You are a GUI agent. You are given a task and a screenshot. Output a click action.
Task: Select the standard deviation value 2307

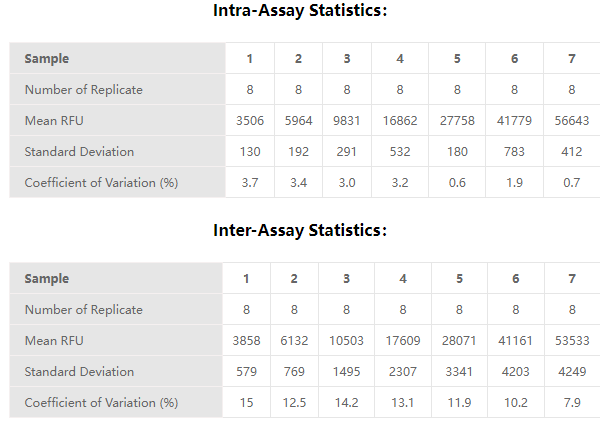tap(400, 372)
